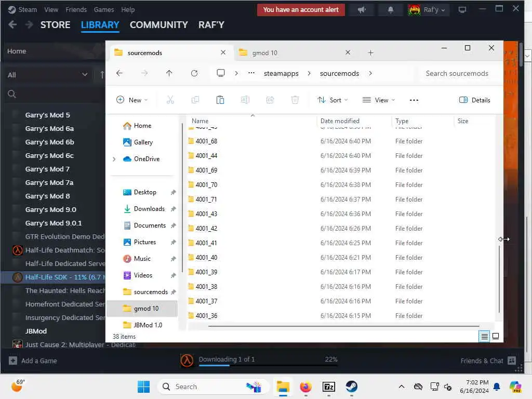Open the View dropdown menu

point(379,100)
